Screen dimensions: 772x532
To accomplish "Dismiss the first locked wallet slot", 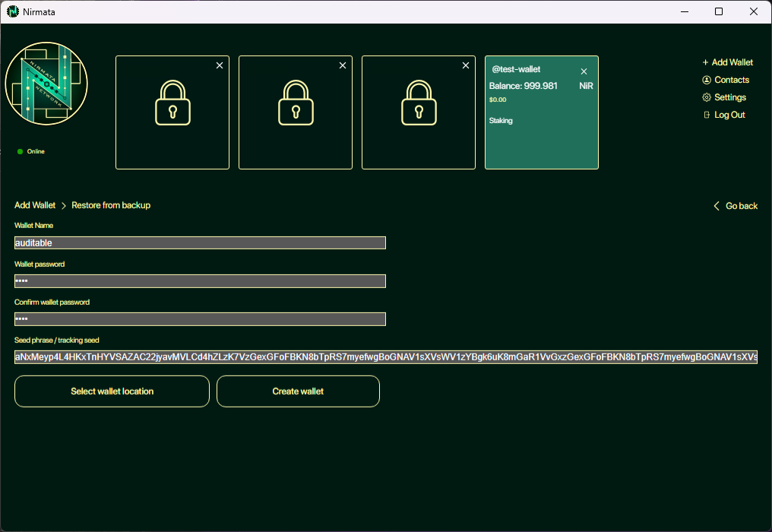I will click(219, 65).
